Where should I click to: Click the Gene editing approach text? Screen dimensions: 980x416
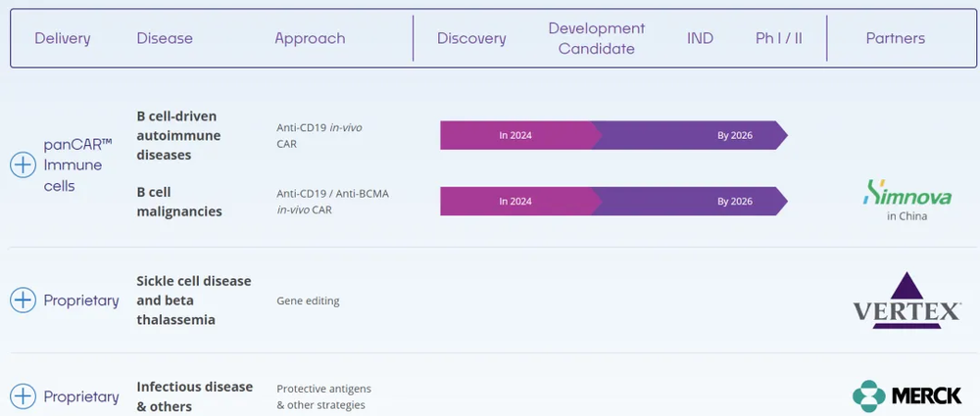308,300
